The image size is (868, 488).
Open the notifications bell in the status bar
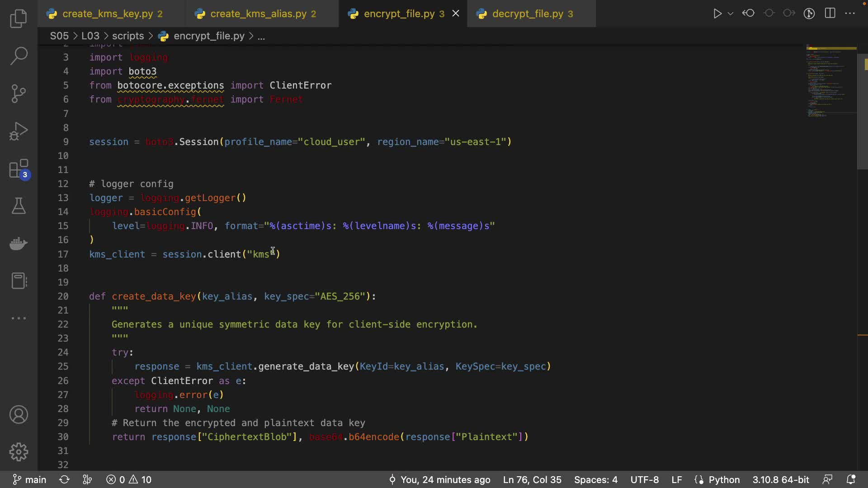coord(851,479)
